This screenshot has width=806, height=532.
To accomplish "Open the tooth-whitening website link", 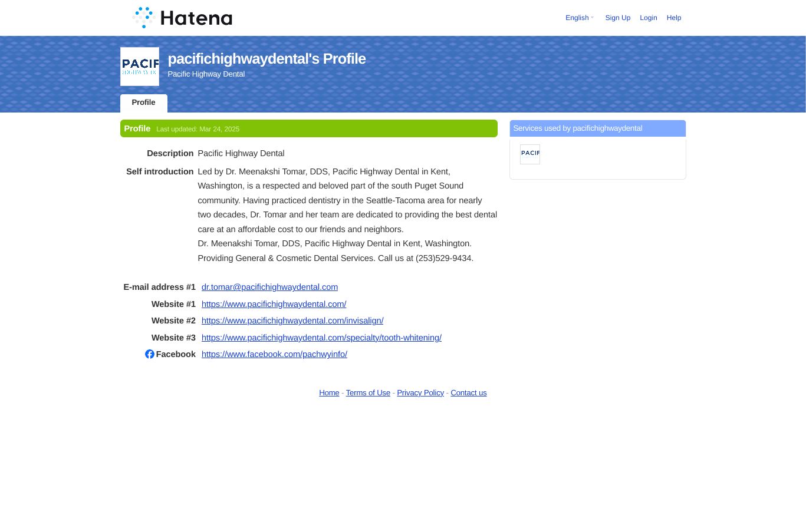I will (x=321, y=338).
